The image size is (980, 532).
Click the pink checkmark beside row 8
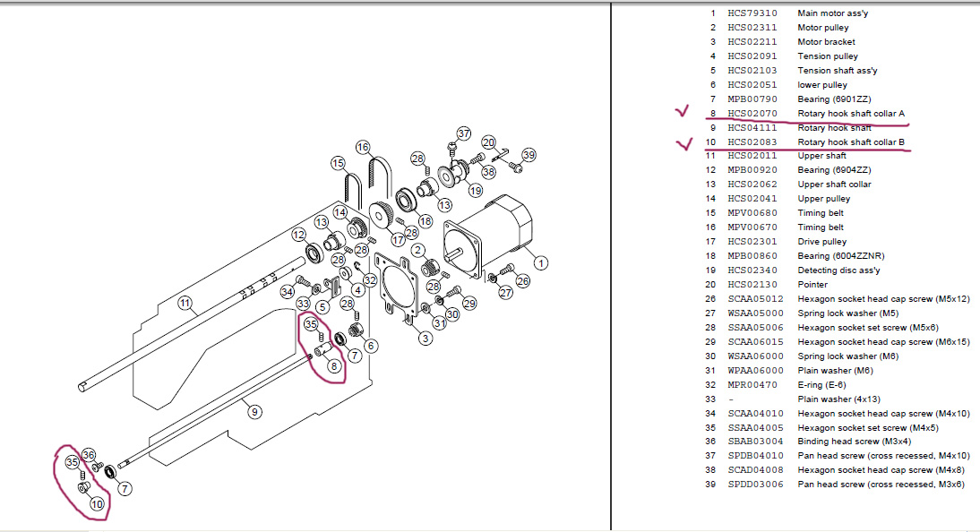[682, 111]
